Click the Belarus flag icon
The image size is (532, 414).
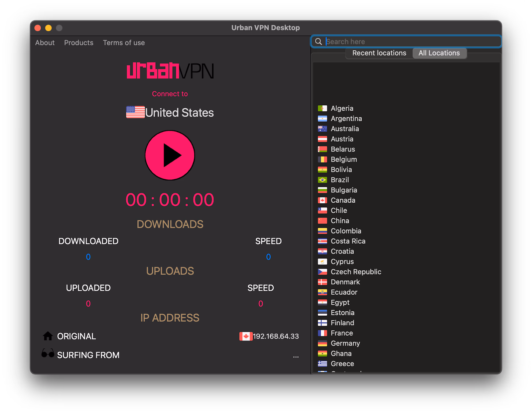pos(322,149)
